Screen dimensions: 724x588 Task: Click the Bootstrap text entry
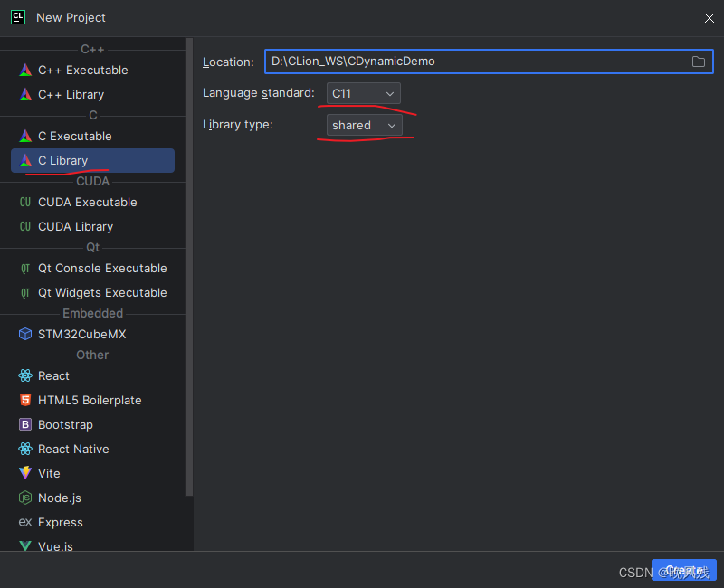coord(65,424)
